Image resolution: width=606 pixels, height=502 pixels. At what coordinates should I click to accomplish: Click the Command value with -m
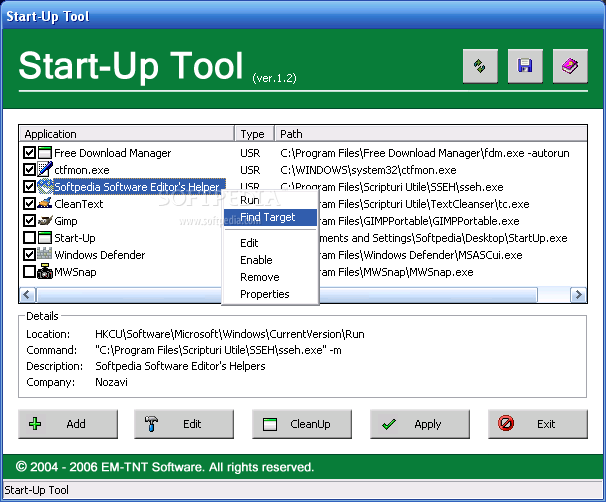218,350
